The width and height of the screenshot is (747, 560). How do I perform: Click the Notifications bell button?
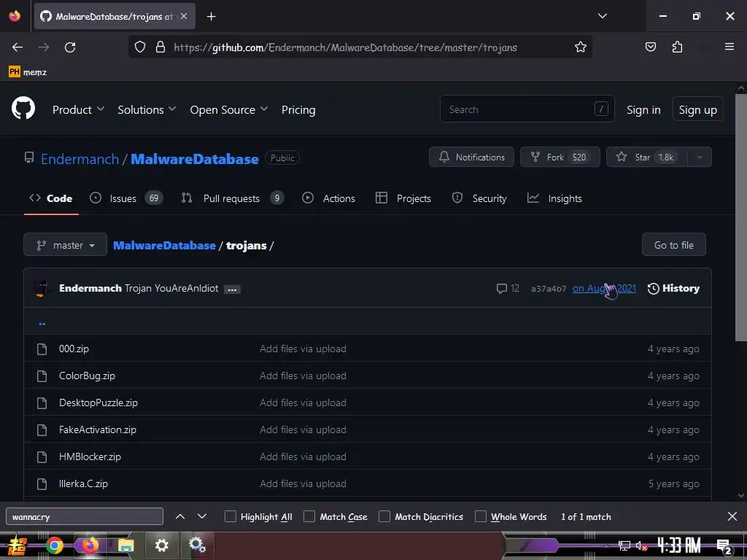[x=471, y=157]
